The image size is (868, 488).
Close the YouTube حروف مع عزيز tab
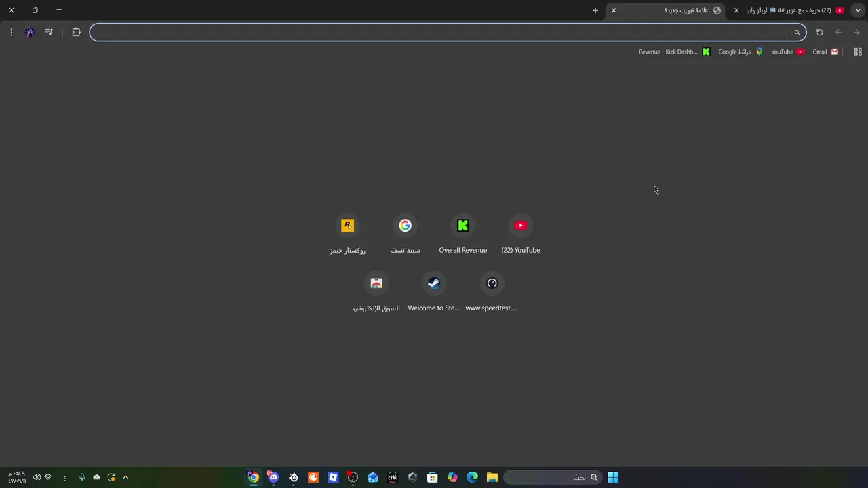coord(736,10)
